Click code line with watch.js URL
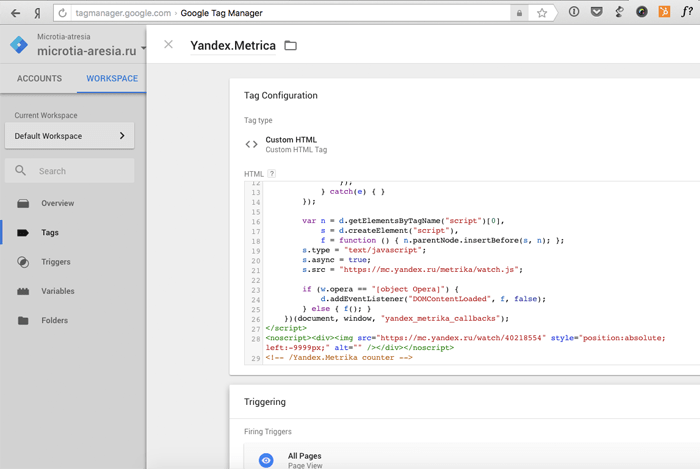Image resolution: width=700 pixels, height=469 pixels. click(x=412, y=270)
